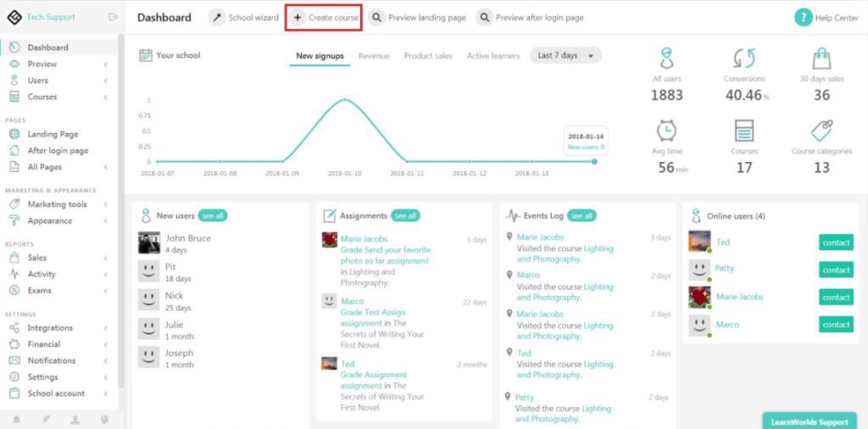868x429 pixels.
Task: Click Patty in the Events Log
Action: click(x=524, y=398)
